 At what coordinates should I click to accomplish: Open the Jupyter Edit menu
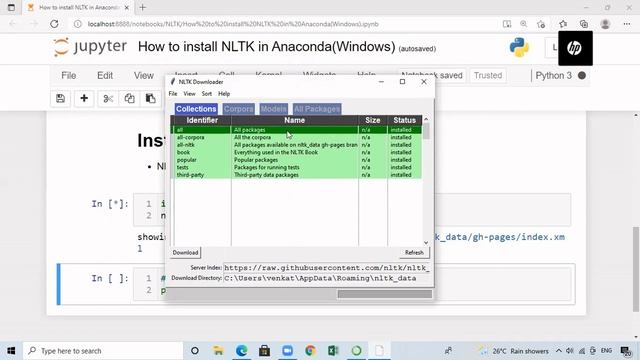point(105,76)
